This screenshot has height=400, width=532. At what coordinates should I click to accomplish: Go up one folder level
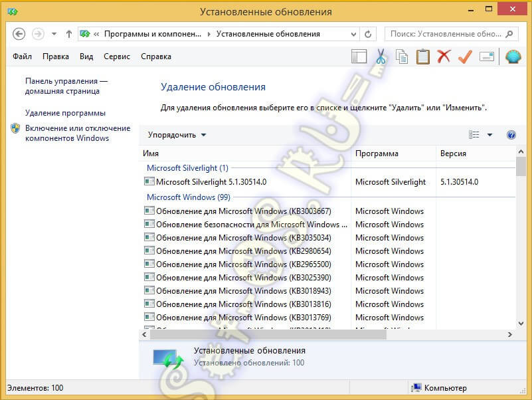(x=69, y=34)
